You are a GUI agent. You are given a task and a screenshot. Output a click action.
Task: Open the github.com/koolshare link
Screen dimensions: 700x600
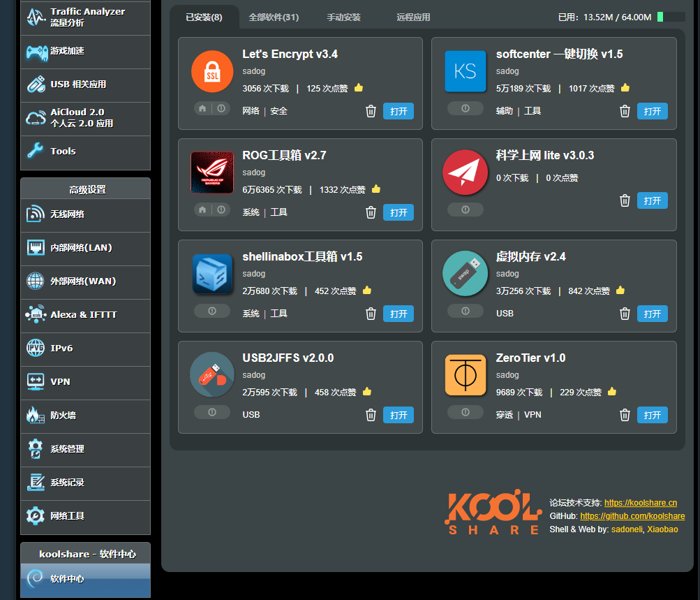[632, 516]
